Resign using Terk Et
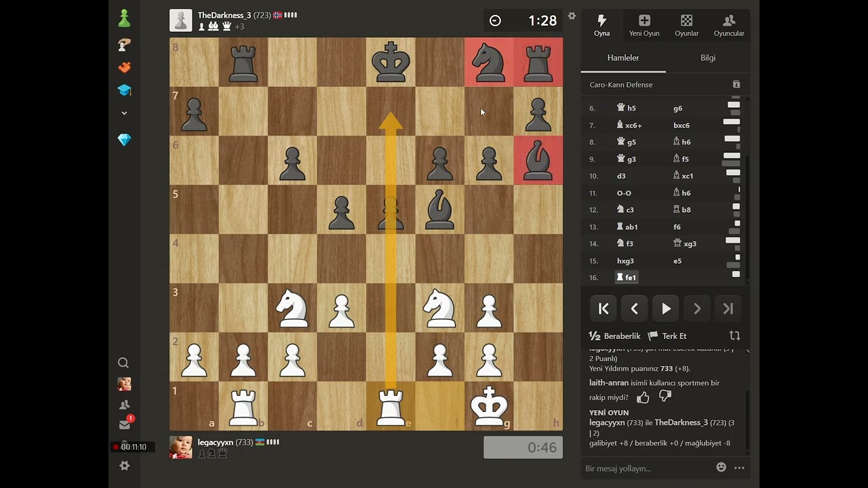868x488 pixels. pos(668,336)
